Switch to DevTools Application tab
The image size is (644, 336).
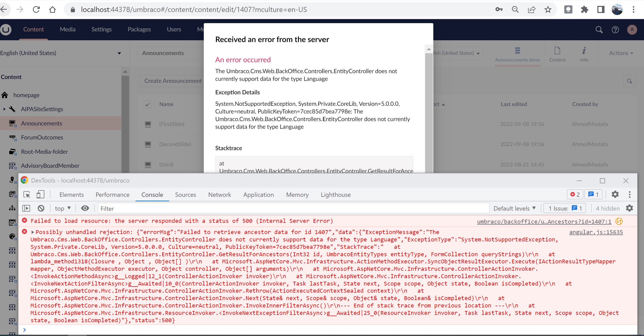coord(259,195)
